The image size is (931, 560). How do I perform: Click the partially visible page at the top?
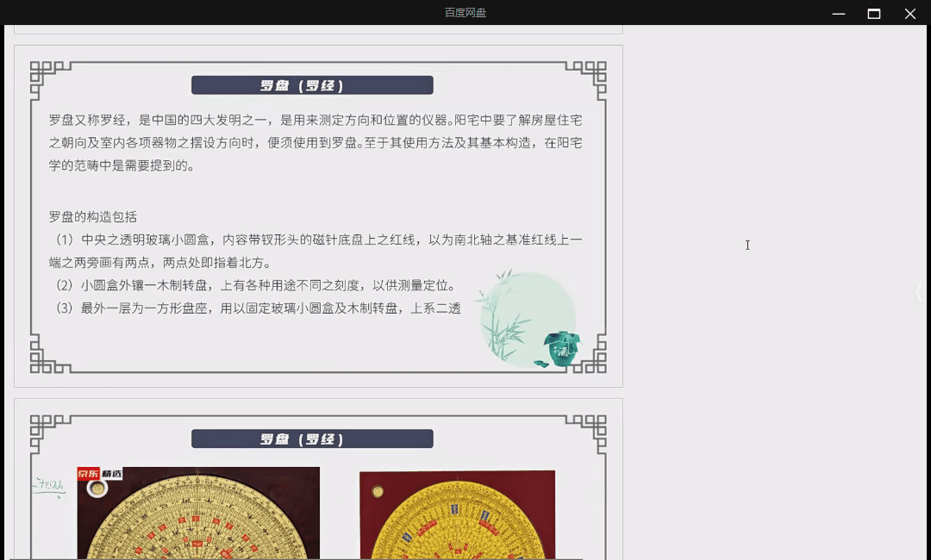pos(318,29)
